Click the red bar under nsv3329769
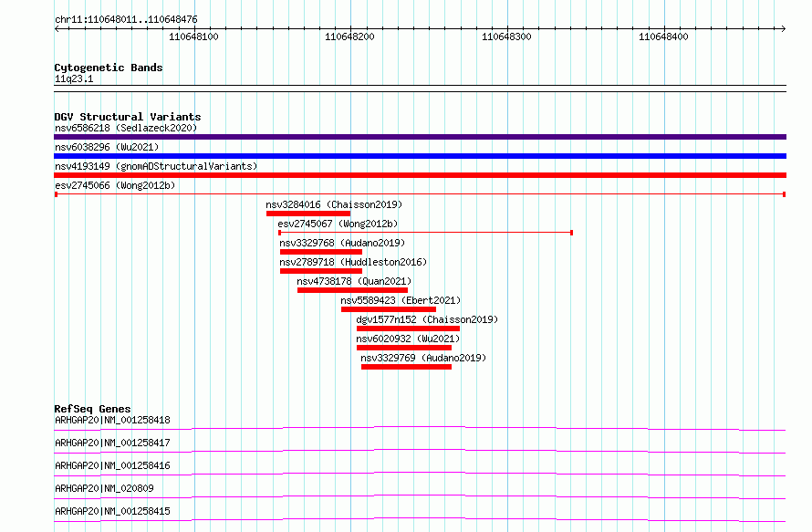This screenshot has height=532, width=812. 407,367
